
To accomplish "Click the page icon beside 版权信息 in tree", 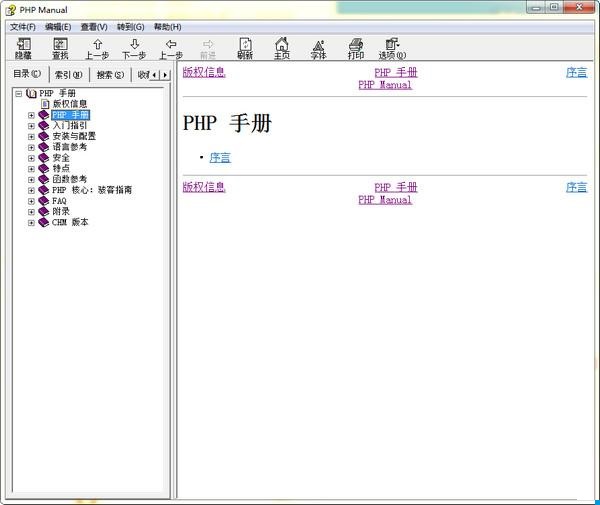I will pos(45,104).
